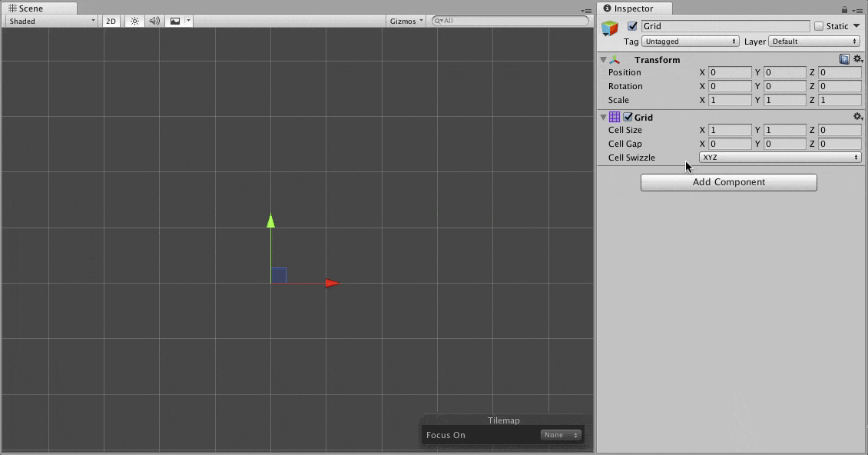Click the object name field Grid

(x=726, y=26)
